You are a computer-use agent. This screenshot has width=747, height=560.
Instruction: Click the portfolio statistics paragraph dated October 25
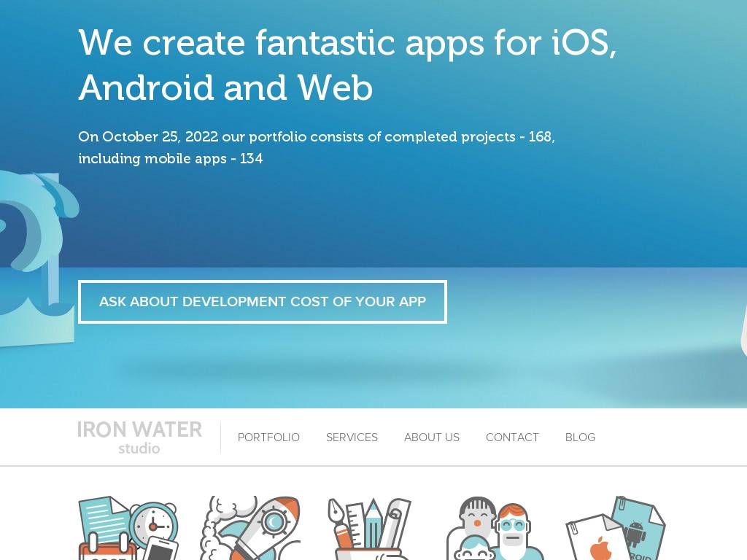click(x=317, y=147)
